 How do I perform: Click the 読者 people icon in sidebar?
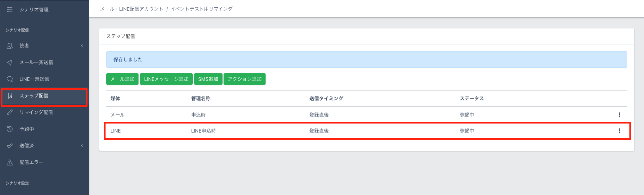[x=10, y=46]
